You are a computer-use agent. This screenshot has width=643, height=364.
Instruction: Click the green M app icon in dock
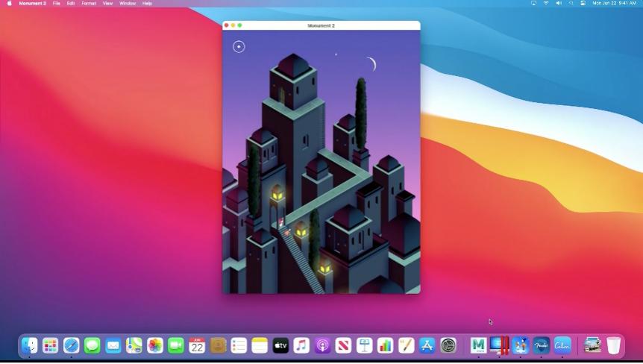[x=478, y=345]
